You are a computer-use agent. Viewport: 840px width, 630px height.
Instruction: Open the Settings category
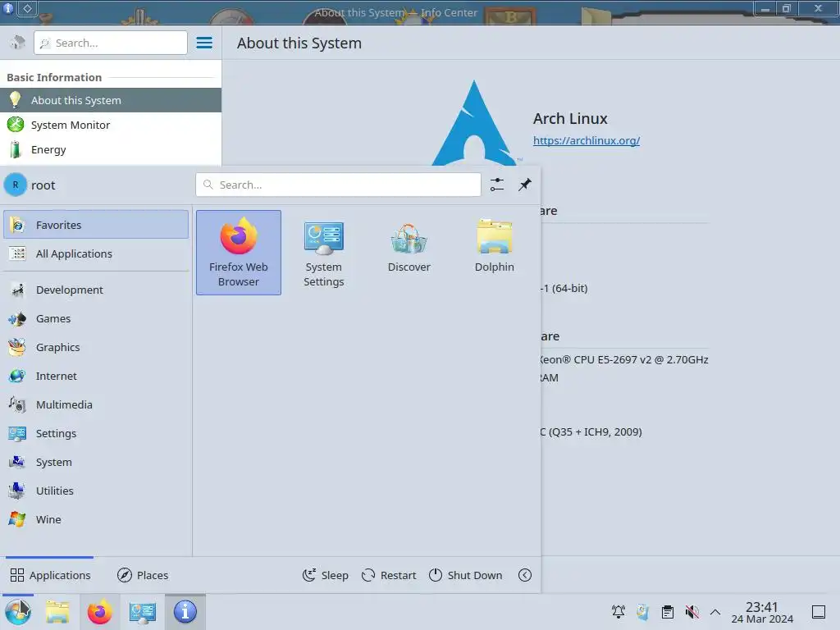[x=96, y=433]
